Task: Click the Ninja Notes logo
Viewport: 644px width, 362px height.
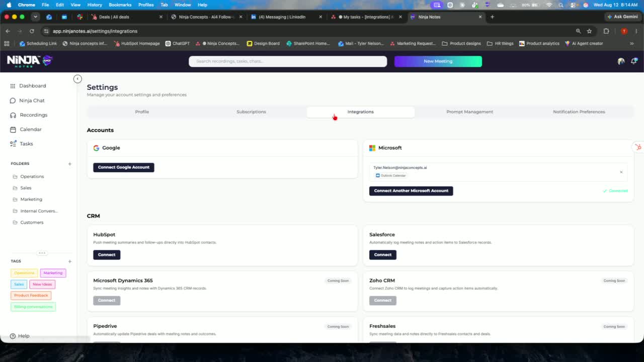Action: [x=30, y=61]
